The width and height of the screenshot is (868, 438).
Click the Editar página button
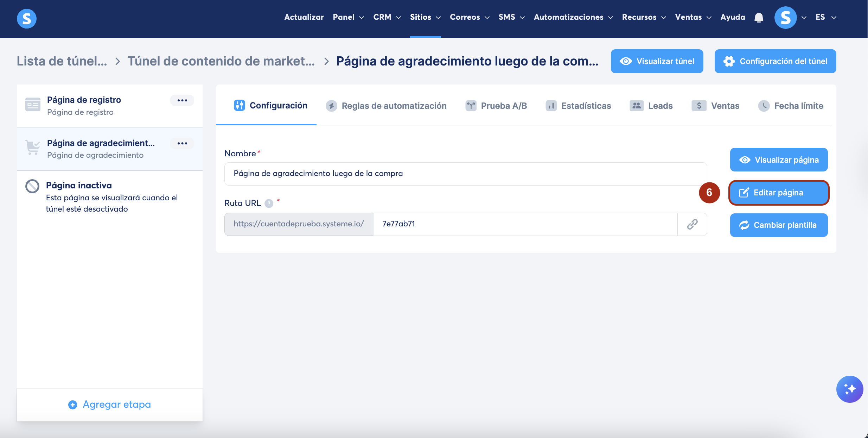coord(778,193)
